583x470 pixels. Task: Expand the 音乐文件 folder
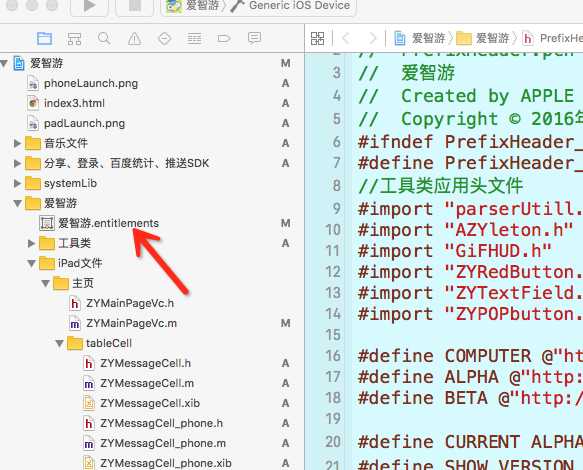17,143
